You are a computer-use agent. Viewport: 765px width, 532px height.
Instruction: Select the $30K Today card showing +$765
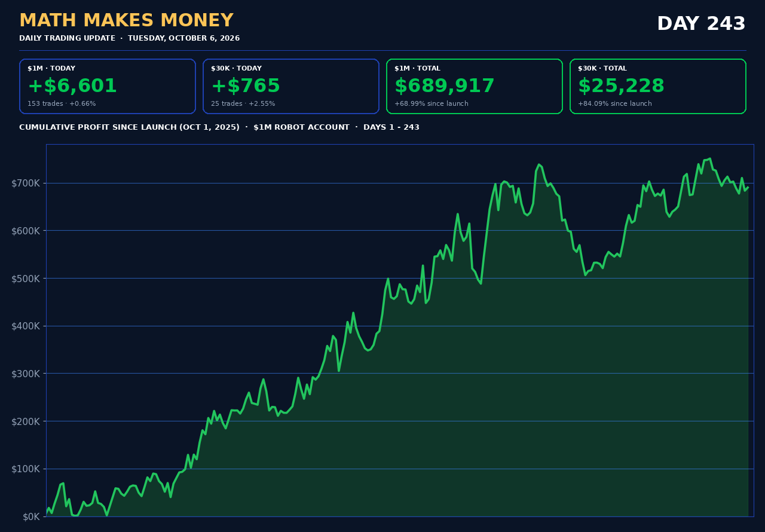291,86
